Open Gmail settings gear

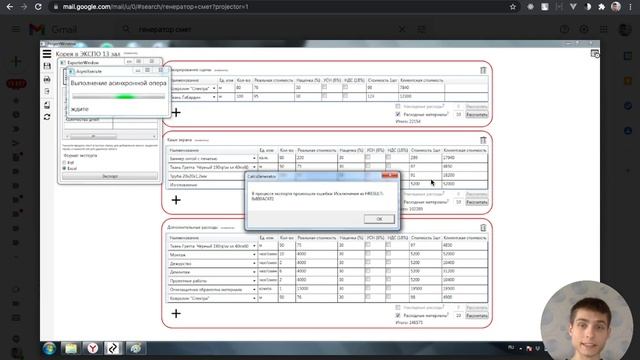tap(584, 29)
